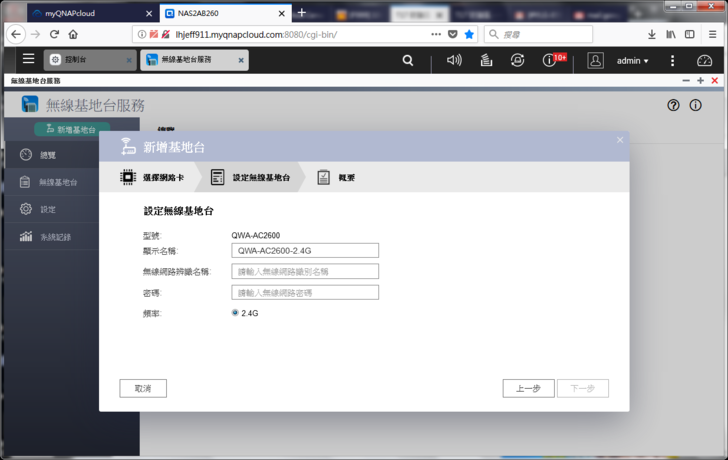Open the help question mark icon
This screenshot has width=728, height=460.
coord(673,105)
